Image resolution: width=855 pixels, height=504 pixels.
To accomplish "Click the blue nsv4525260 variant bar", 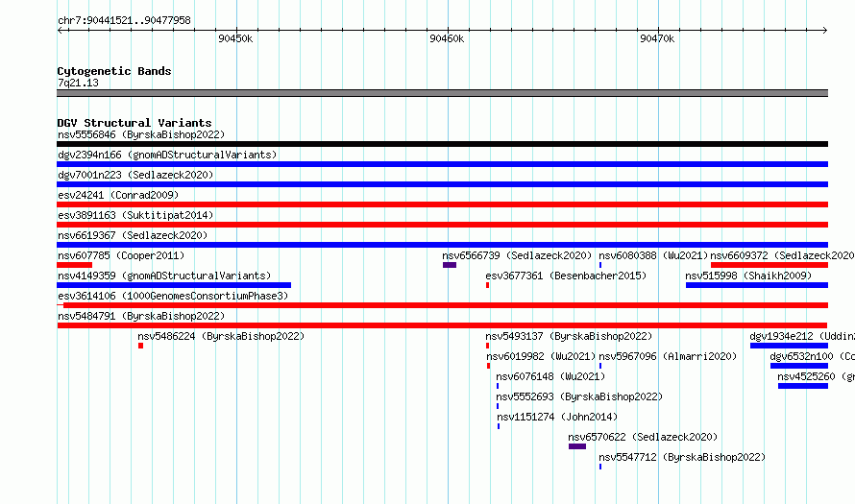I will [803, 386].
